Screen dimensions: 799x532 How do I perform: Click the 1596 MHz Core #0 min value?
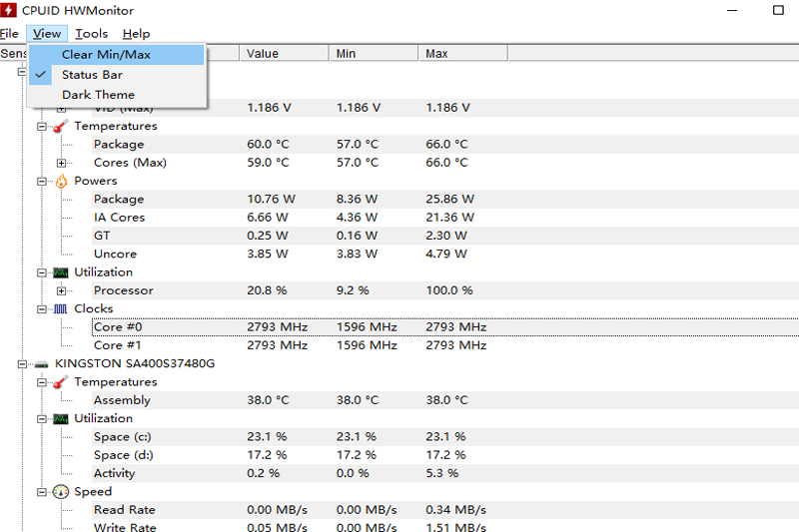pos(367,327)
